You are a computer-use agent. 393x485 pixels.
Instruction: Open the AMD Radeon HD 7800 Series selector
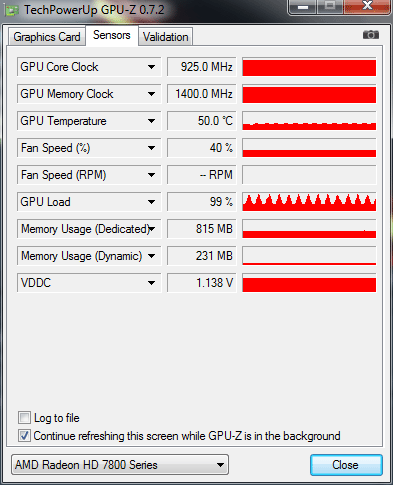click(x=120, y=465)
